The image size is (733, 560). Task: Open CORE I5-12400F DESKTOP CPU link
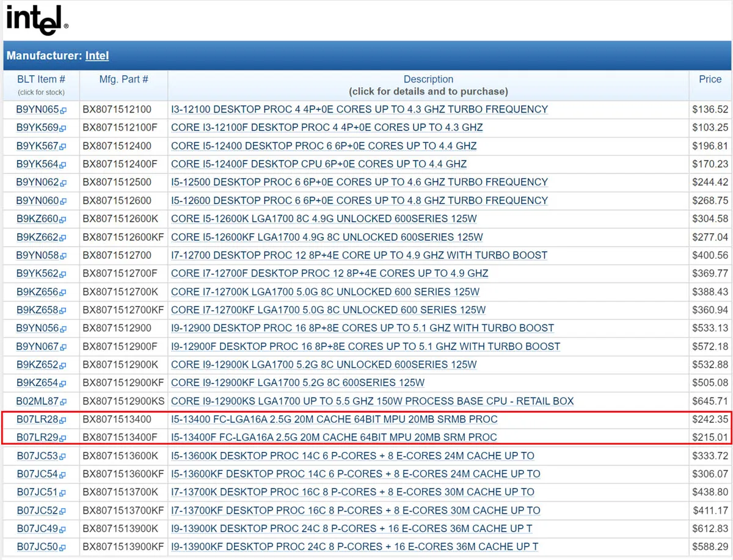319,164
